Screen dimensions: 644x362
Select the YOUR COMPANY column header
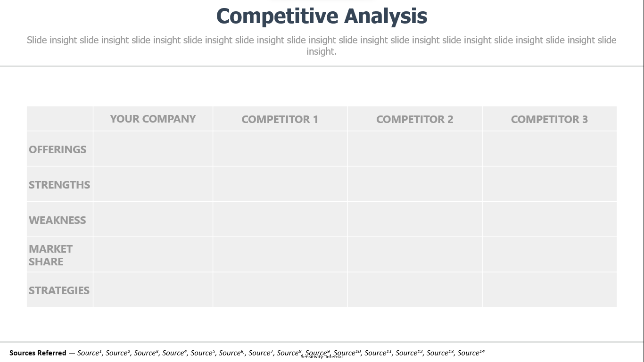tap(153, 119)
